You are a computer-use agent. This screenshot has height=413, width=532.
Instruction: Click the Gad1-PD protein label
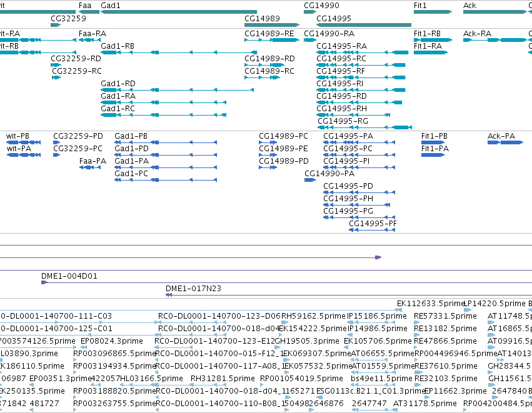click(x=132, y=149)
